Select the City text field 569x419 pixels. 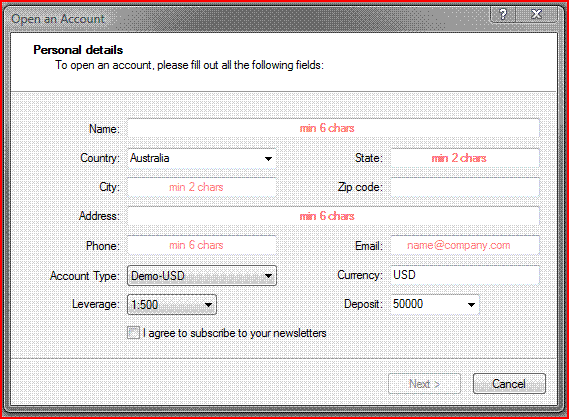tap(202, 187)
